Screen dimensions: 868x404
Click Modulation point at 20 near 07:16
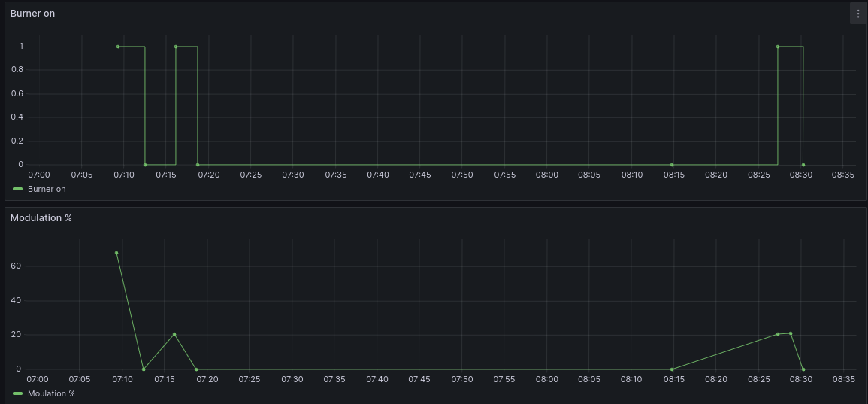[174, 334]
